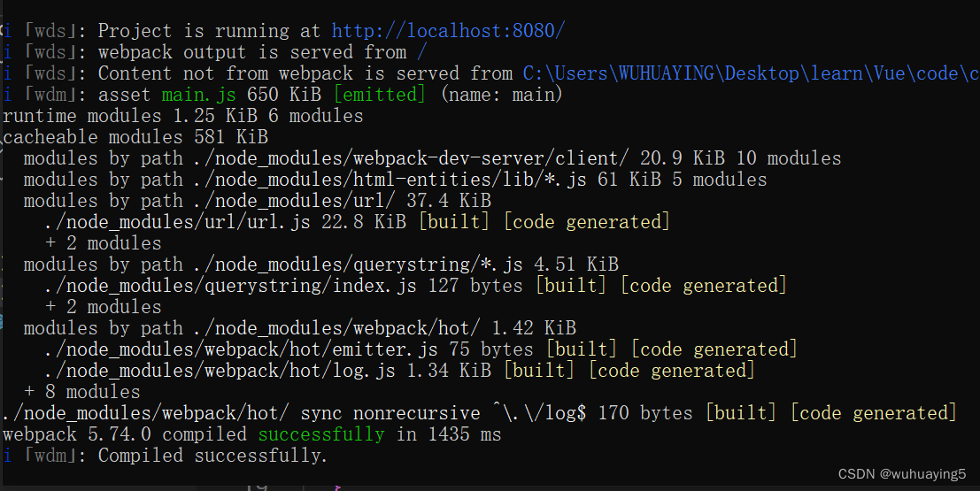Click the webpack/hot/emitter.js path
Screen dimensions: 980x491
[x=242, y=349]
